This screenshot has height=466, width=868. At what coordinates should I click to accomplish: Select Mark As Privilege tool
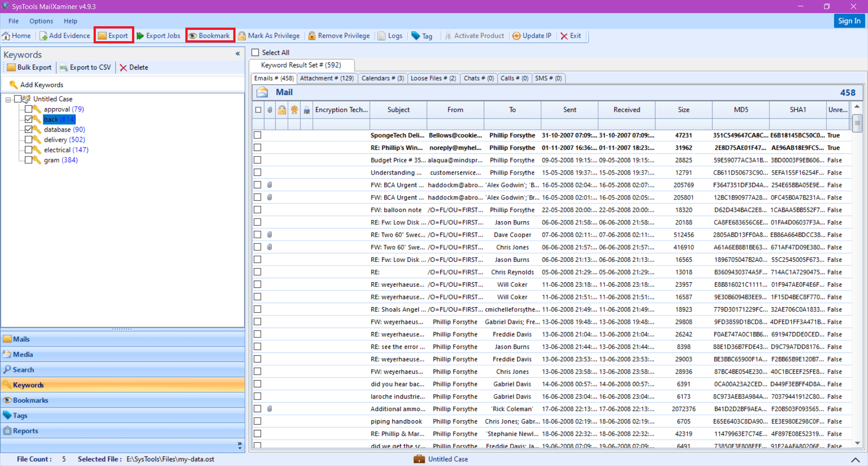tap(269, 36)
